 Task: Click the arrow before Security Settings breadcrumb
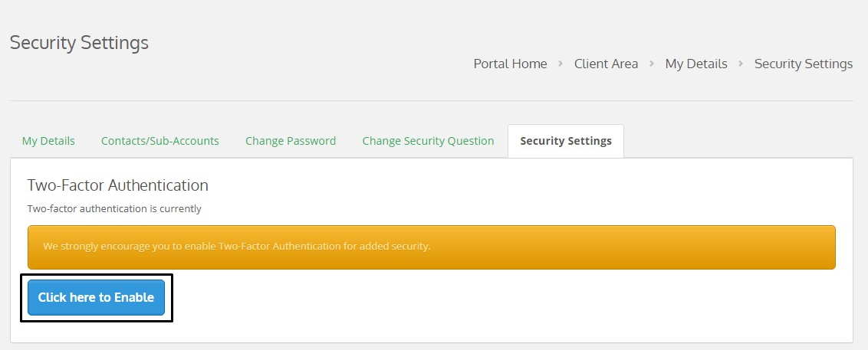[x=741, y=64]
